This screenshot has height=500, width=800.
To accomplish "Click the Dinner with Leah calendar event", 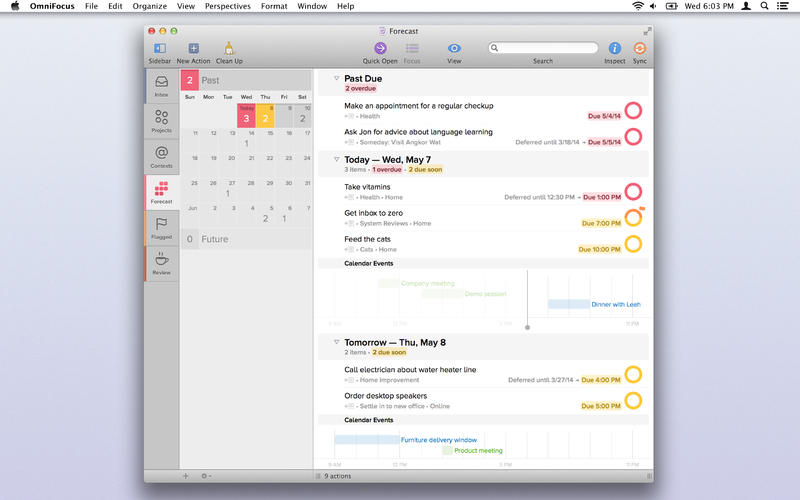I will pyautogui.click(x=594, y=304).
